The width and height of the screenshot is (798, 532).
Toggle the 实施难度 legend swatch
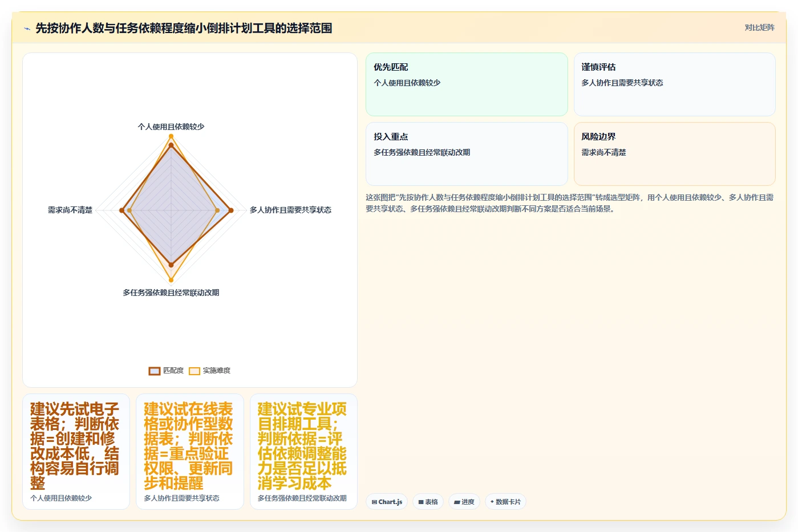tap(195, 371)
